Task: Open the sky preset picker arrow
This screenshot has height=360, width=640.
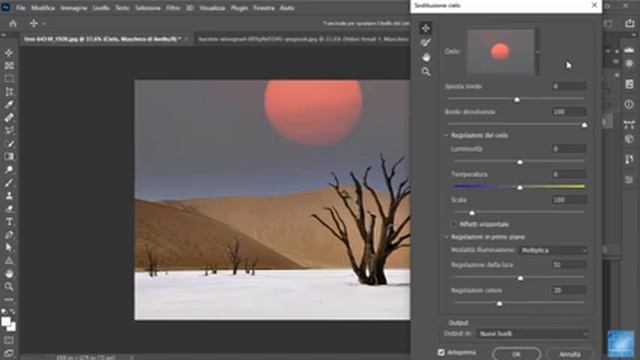Action: [x=538, y=52]
